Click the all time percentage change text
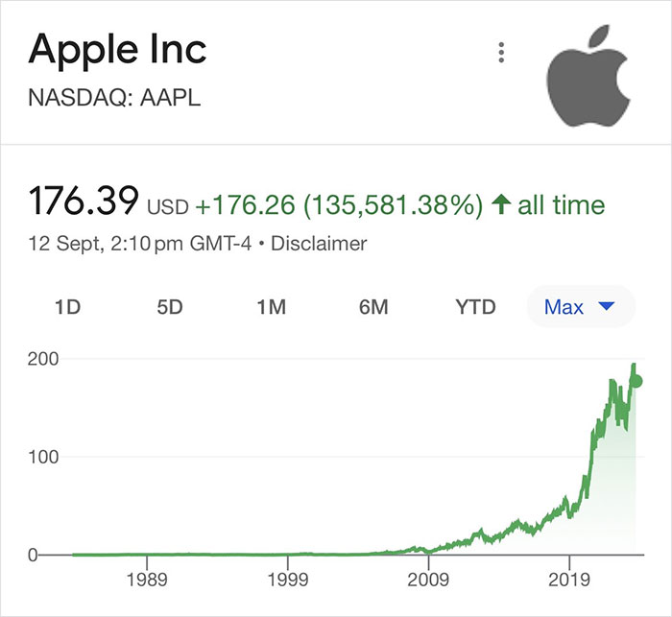This screenshot has height=617, width=672. coord(400,204)
